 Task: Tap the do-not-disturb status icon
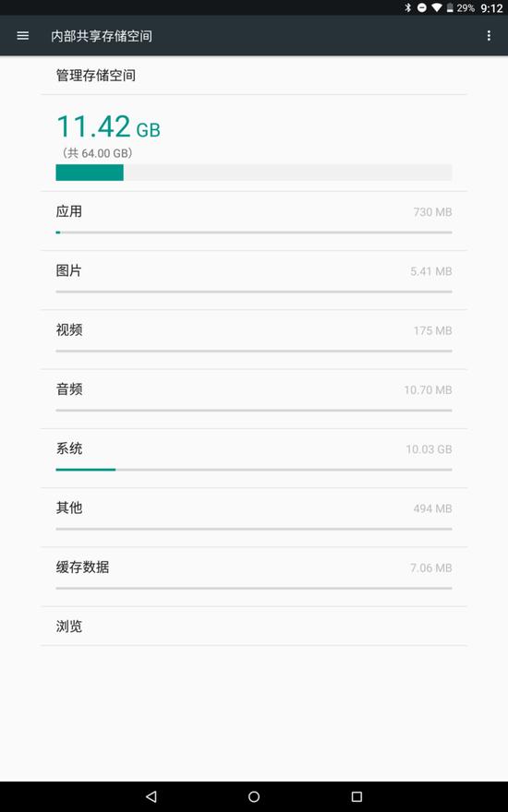[x=422, y=7]
